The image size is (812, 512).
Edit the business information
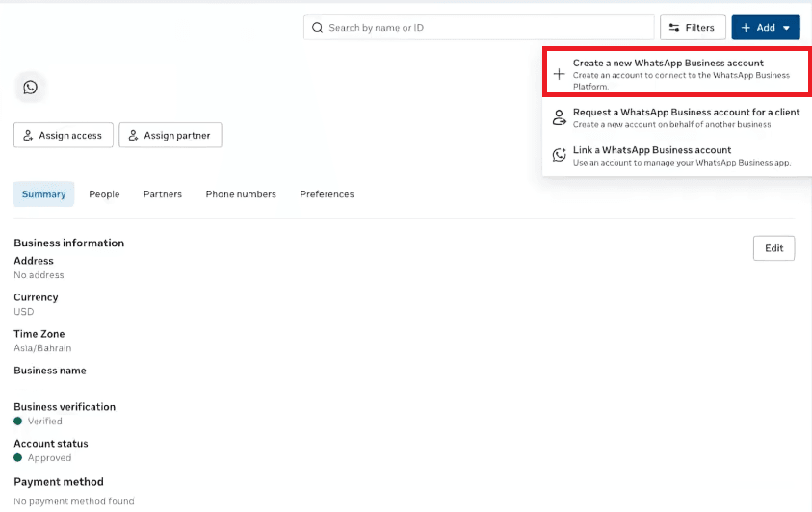pyautogui.click(x=773, y=248)
